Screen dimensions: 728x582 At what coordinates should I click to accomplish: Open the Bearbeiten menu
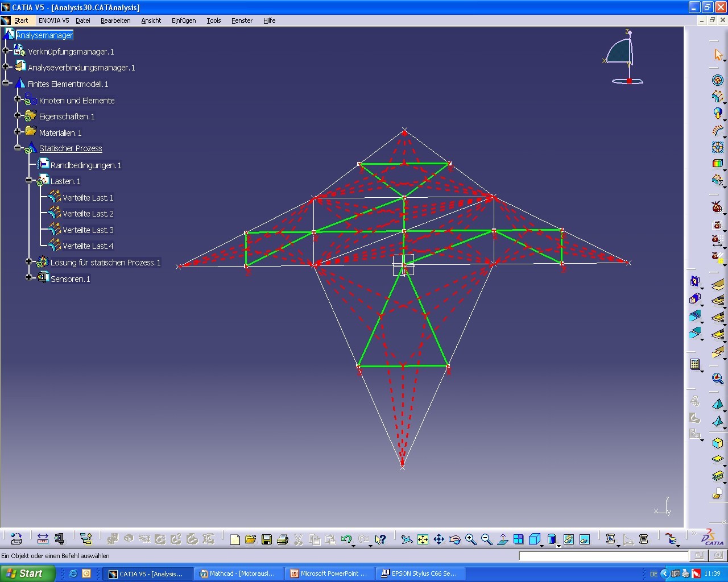click(115, 20)
